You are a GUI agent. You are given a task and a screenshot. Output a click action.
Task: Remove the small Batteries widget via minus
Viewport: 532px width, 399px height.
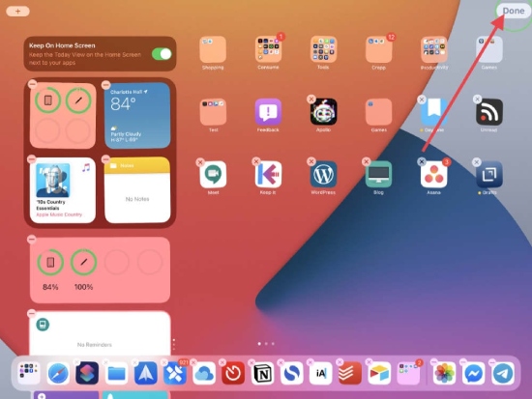(x=33, y=84)
